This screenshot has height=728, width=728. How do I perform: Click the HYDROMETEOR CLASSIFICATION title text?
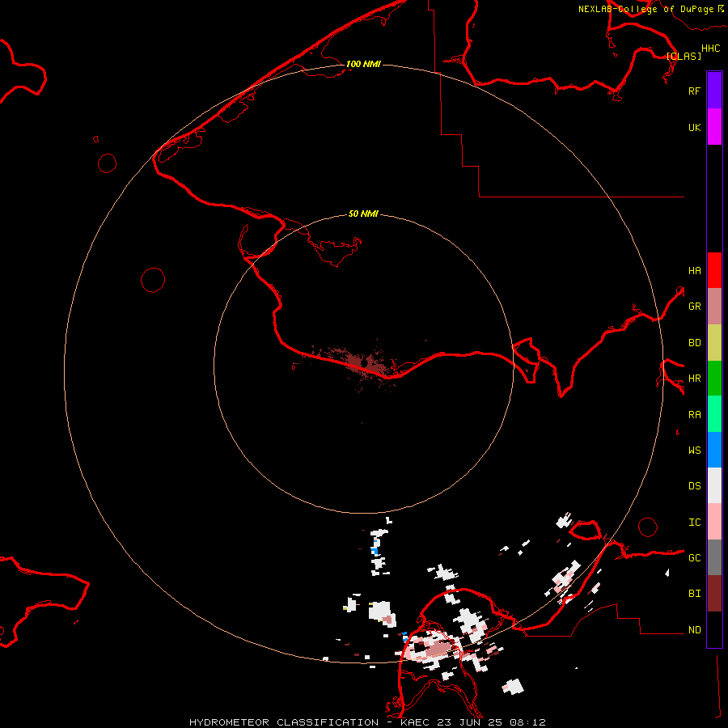point(284,722)
